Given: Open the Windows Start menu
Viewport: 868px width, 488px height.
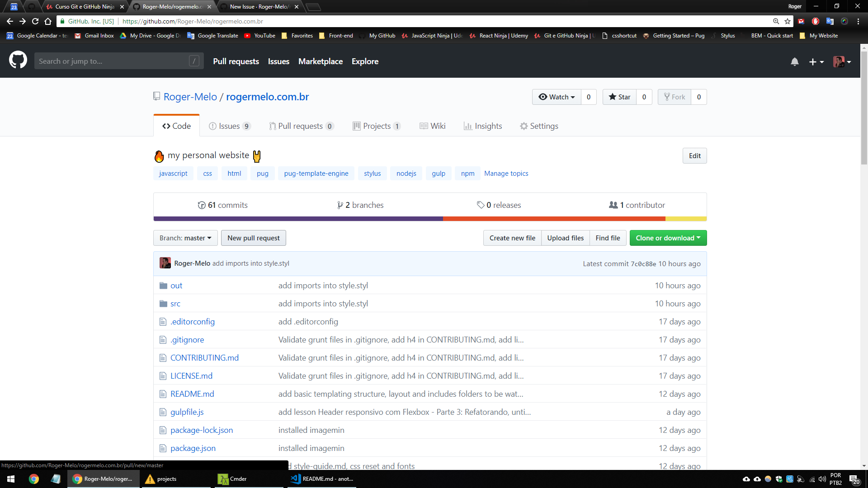Looking at the screenshot, I should (11, 479).
